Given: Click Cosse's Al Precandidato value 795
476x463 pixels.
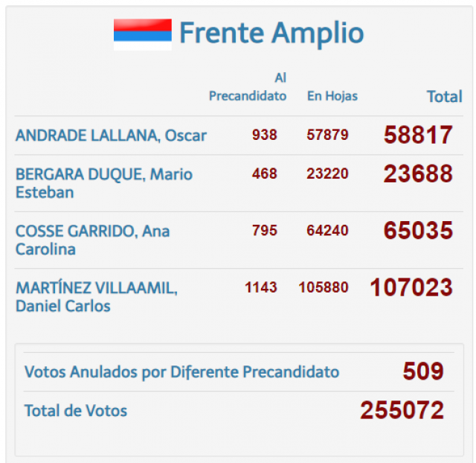Looking at the screenshot, I should (264, 231).
